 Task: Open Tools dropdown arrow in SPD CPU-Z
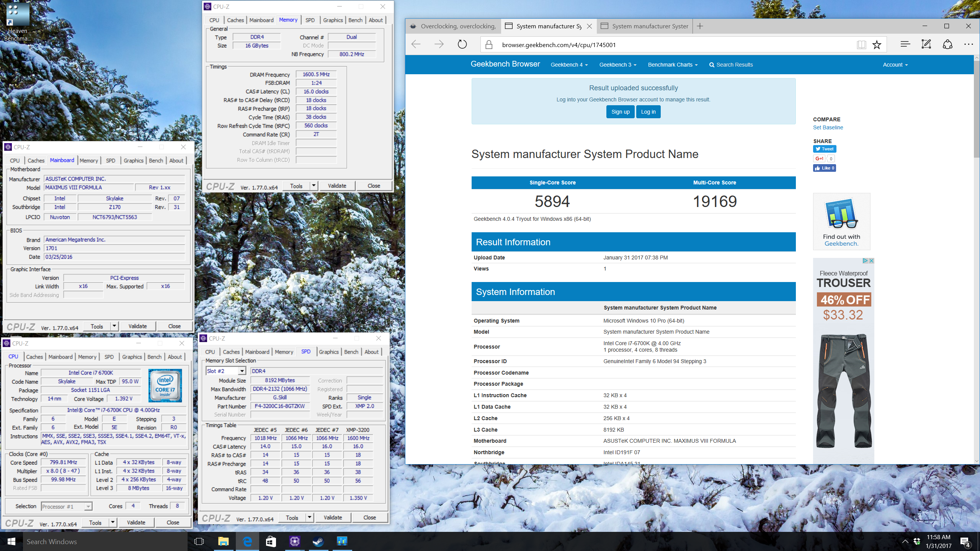[x=309, y=517]
